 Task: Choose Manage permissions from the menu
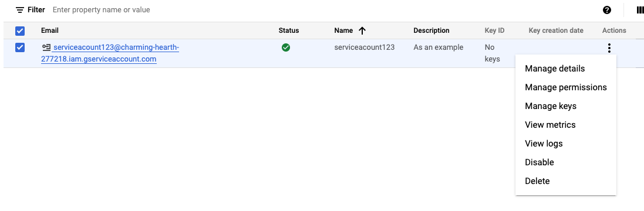(565, 87)
